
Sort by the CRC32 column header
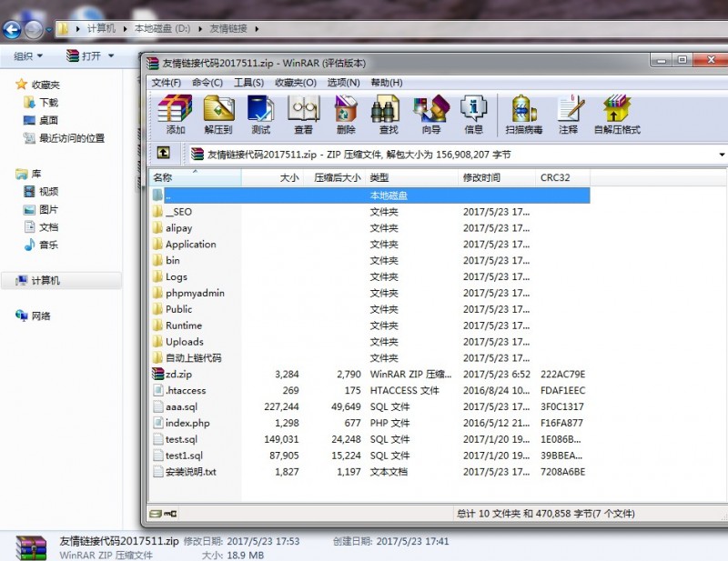pyautogui.click(x=555, y=178)
